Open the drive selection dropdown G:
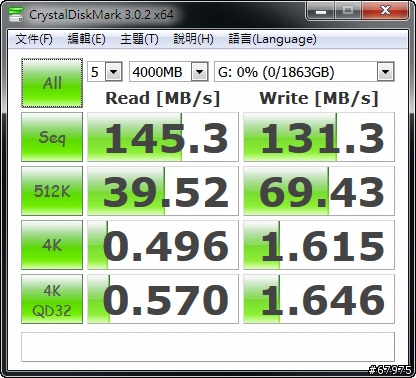Viewport: 416px width, 378px height. pyautogui.click(x=304, y=72)
